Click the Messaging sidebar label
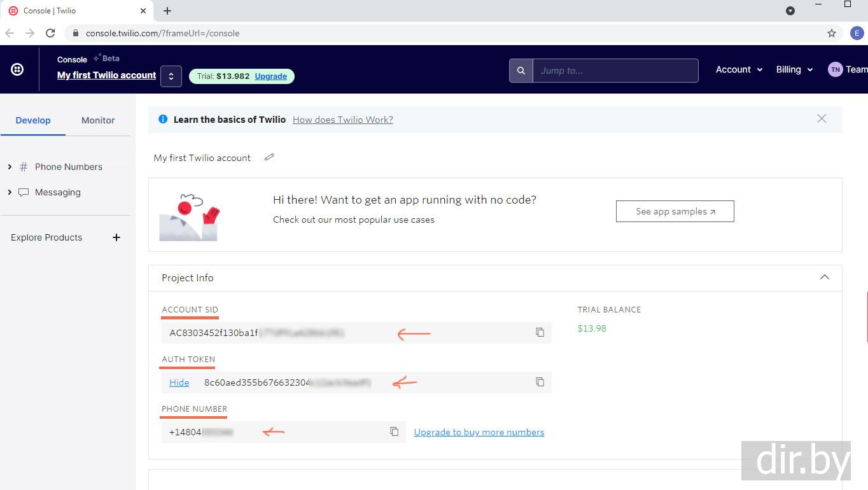The height and width of the screenshot is (490, 868). 58,192
